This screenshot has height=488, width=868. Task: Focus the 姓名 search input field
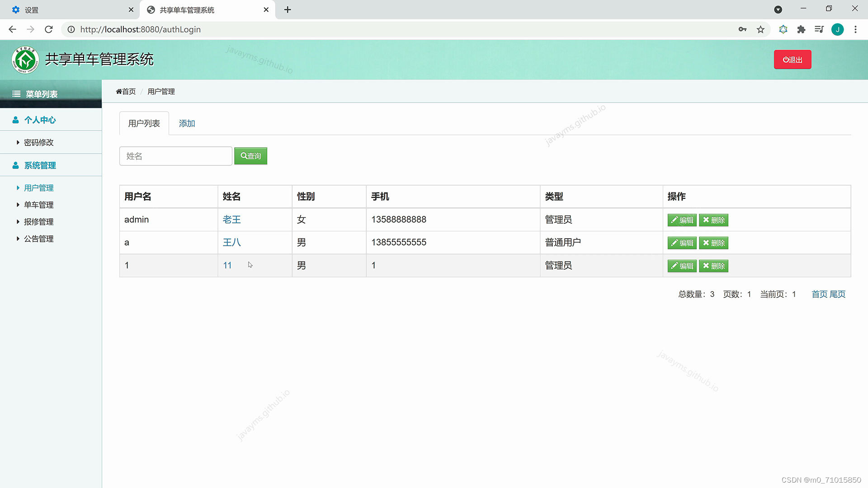[x=175, y=156]
